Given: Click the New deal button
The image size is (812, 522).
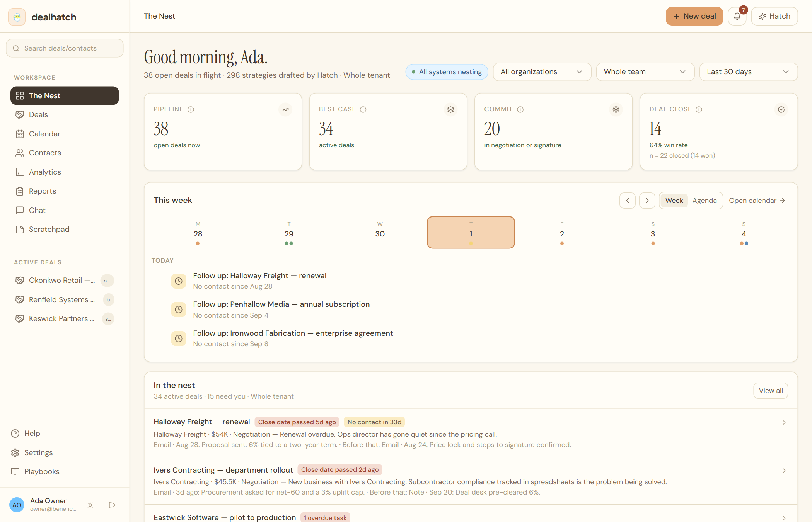Looking at the screenshot, I should tap(694, 16).
